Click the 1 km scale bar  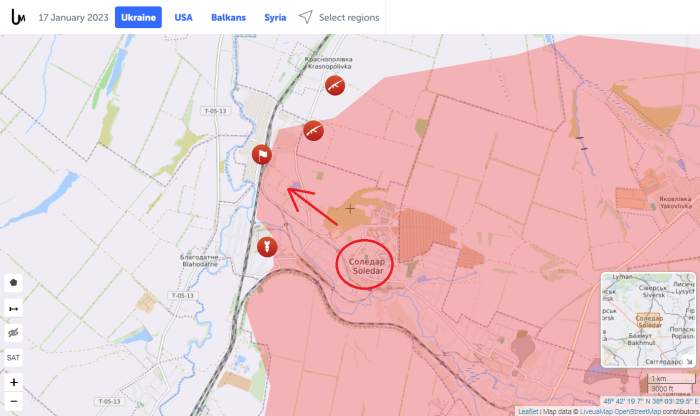click(671, 379)
